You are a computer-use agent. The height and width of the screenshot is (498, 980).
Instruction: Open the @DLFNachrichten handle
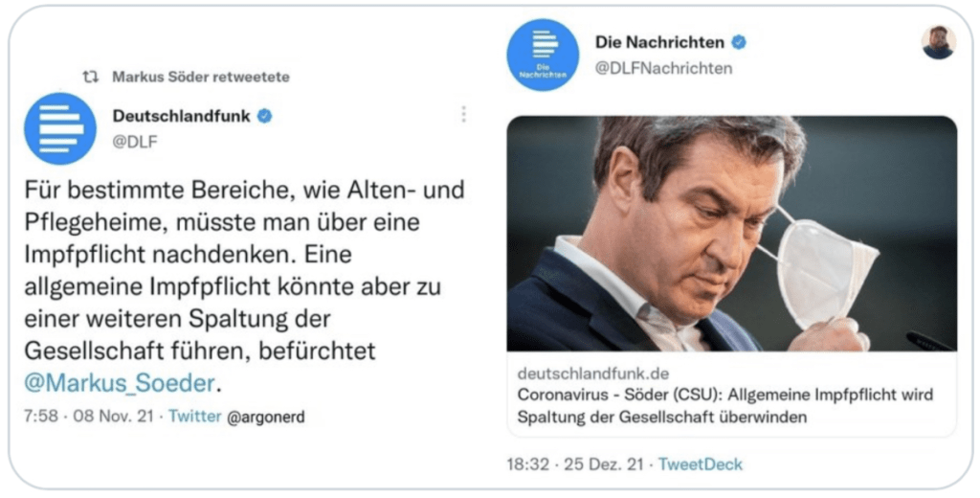click(x=664, y=68)
